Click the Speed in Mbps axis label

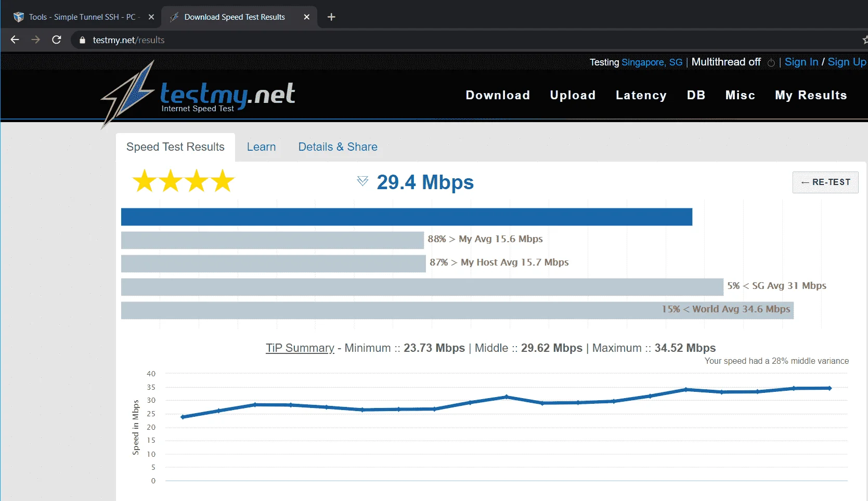[136, 427]
